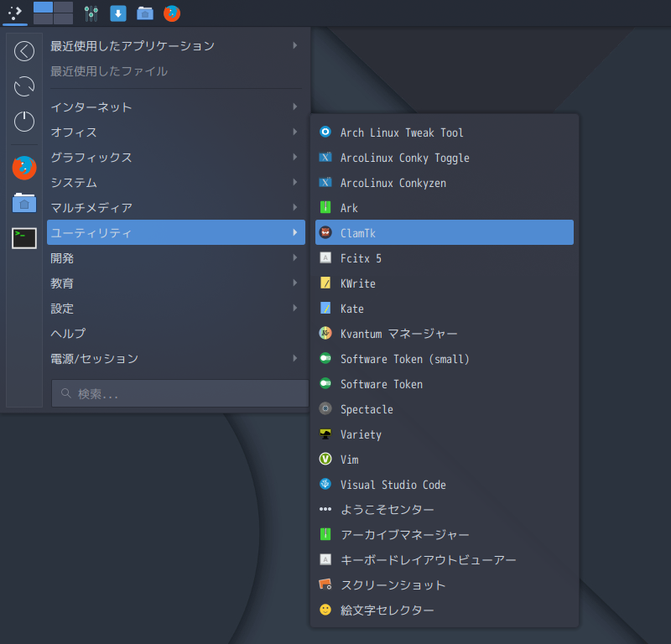Expand the システム submenu arrow
The image size is (671, 644).
295,182
